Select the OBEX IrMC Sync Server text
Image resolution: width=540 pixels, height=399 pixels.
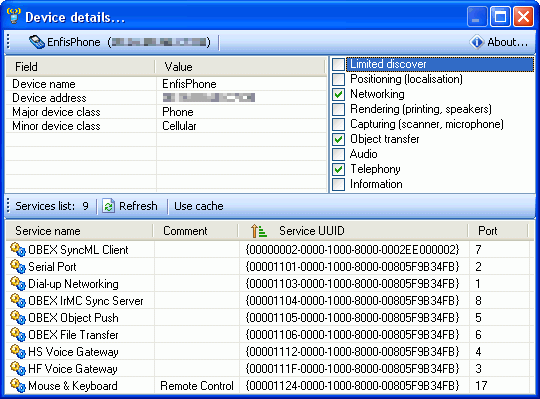point(86,301)
